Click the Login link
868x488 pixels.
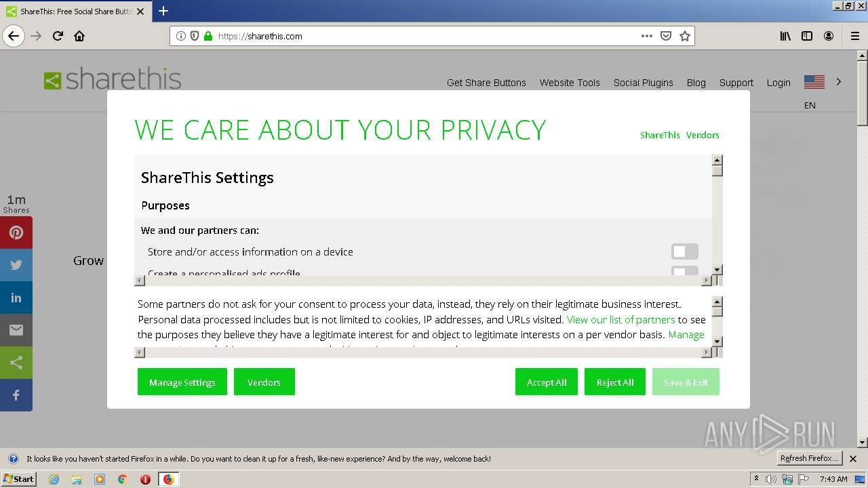[x=778, y=83]
